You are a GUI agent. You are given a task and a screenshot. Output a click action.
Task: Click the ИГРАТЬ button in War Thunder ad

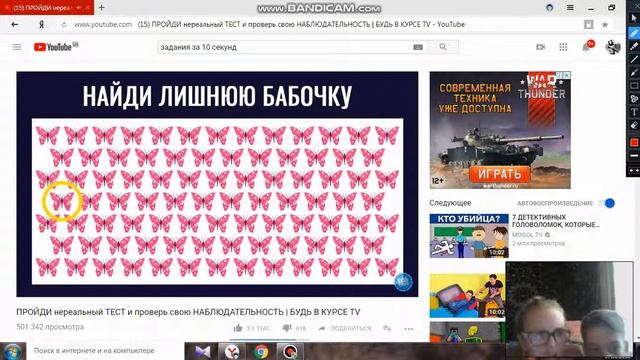point(500,174)
